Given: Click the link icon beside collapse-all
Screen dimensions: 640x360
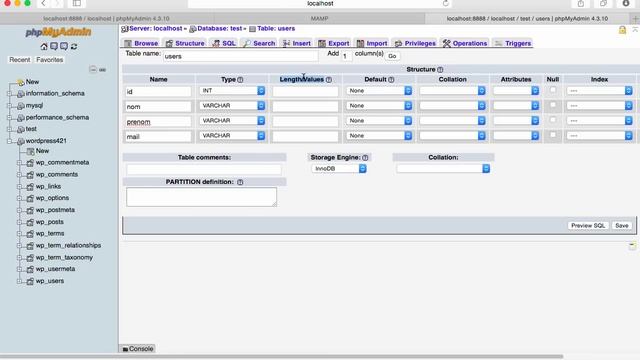Looking at the screenshot, I should [x=102, y=70].
